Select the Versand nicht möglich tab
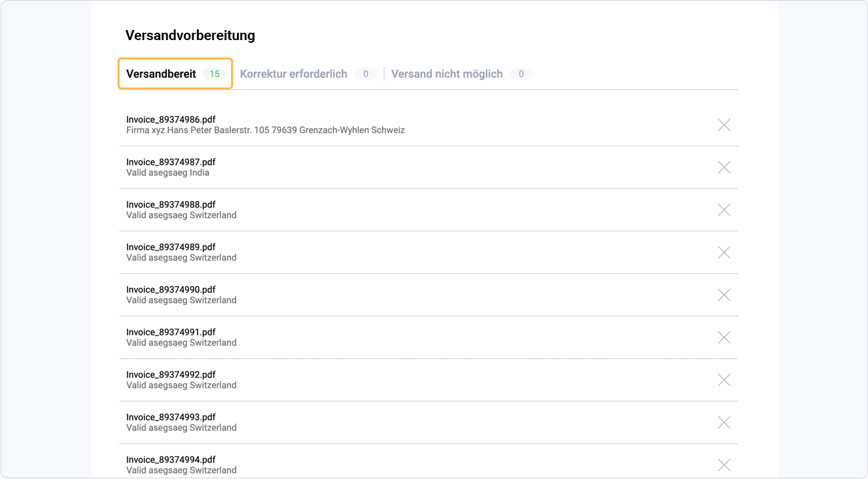 point(447,74)
